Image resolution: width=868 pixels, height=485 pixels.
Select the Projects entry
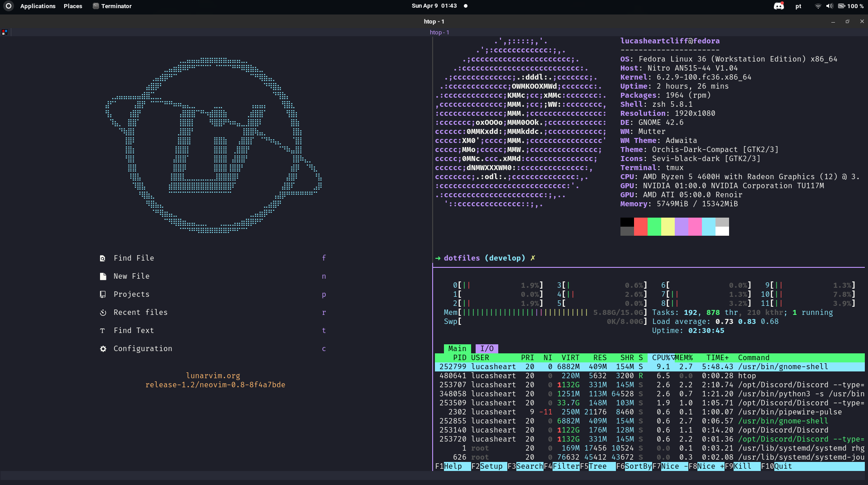coord(132,294)
